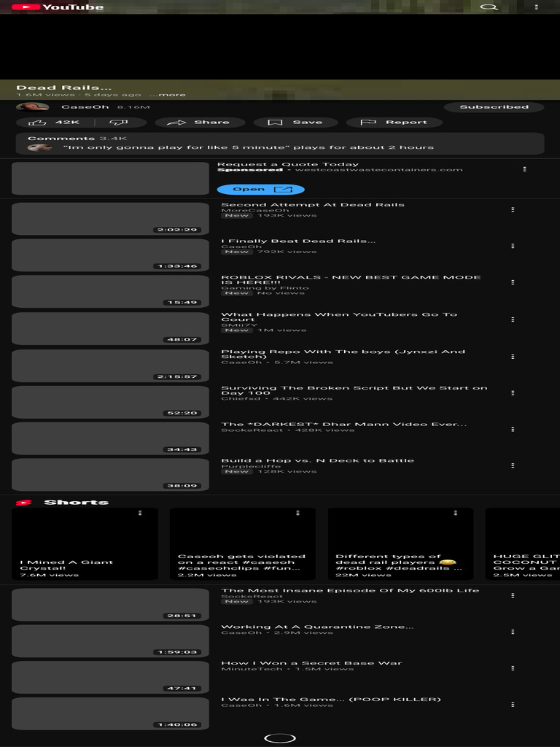Select the CaseOh channel name text

coord(85,107)
